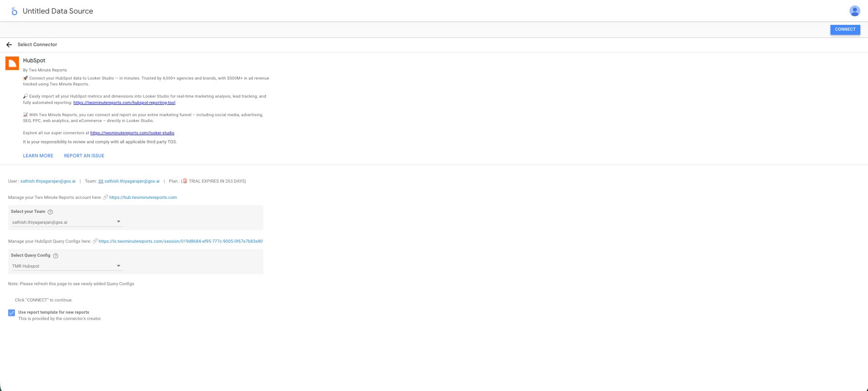Image resolution: width=868 pixels, height=391 pixels.
Task: Click the 'Click CONNECT to continue' text
Action: click(x=43, y=300)
